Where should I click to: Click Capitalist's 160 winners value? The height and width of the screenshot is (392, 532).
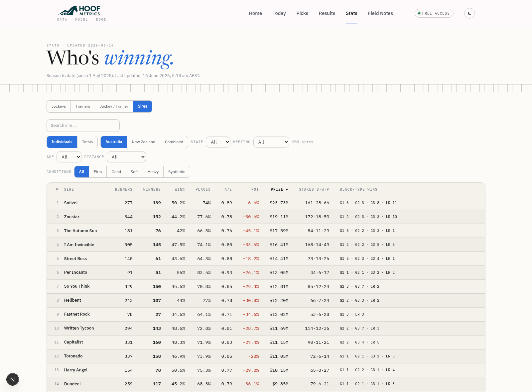157,343
